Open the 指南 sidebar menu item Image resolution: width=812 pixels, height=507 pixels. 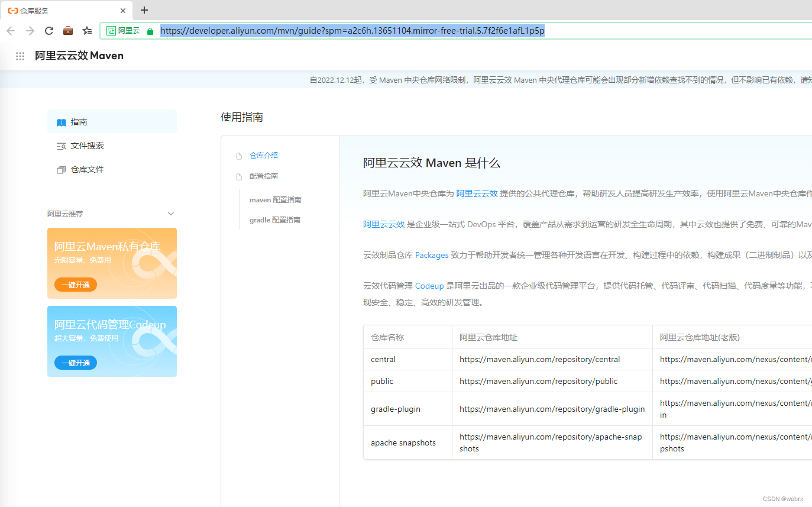[x=112, y=122]
